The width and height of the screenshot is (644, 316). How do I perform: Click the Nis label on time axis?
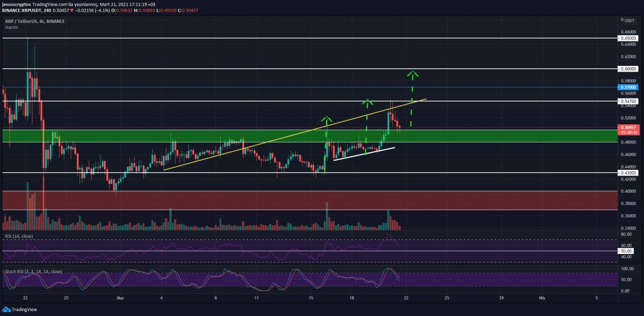pyautogui.click(x=542, y=297)
